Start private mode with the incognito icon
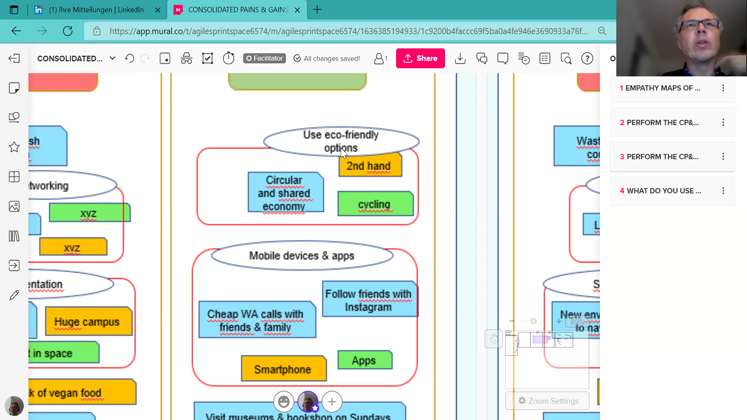 [186, 59]
